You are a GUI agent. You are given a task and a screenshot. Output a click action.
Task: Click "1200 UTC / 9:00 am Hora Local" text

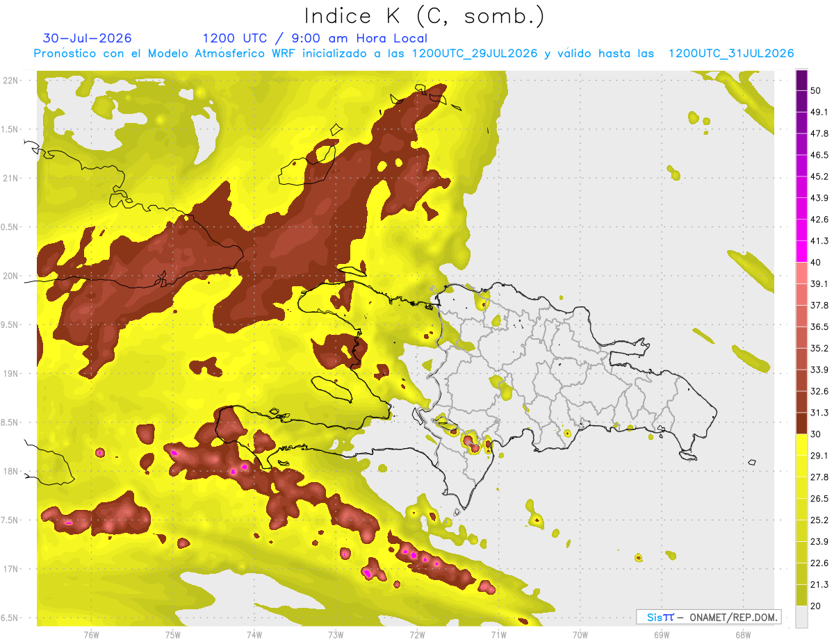[x=315, y=38]
